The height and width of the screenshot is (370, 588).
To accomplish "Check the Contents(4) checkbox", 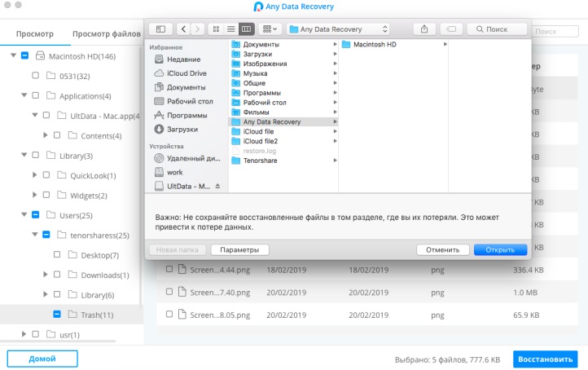I will [x=57, y=135].
